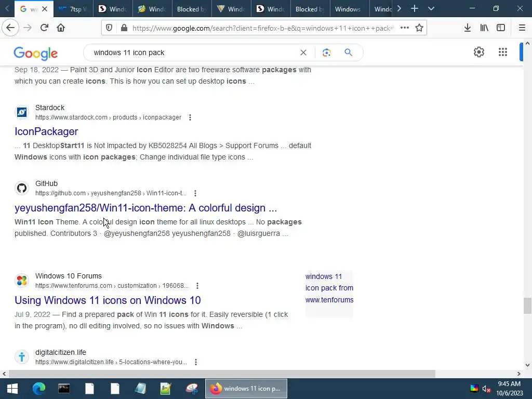The image size is (532, 399).
Task: Go back to the previous page
Action: click(10, 28)
